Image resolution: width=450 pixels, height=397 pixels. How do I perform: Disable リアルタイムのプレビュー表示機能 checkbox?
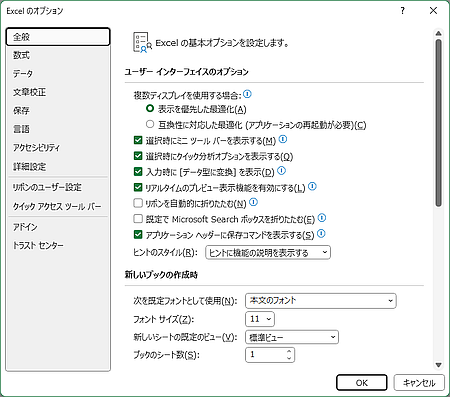click(138, 187)
